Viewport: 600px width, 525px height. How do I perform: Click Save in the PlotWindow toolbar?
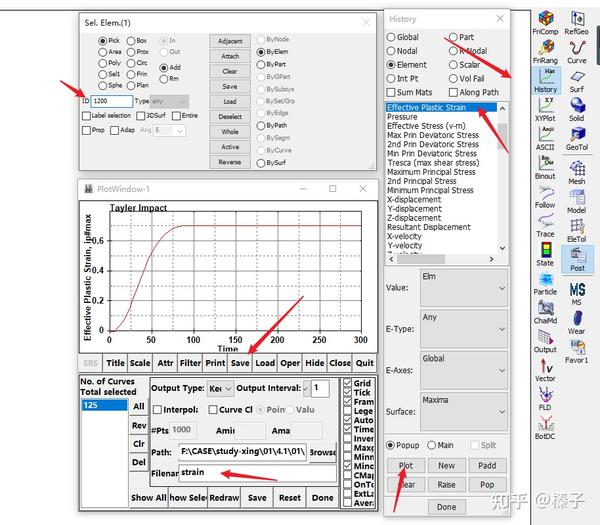point(240,363)
